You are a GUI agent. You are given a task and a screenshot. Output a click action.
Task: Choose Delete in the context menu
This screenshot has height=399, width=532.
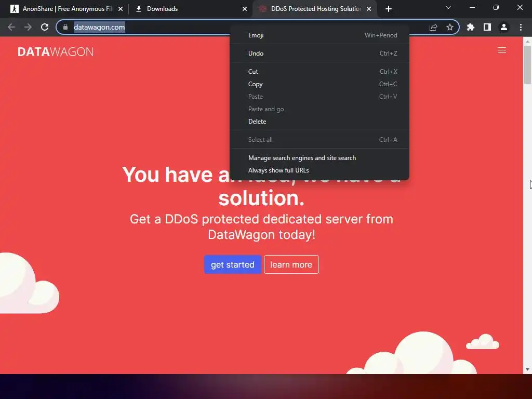point(320,122)
